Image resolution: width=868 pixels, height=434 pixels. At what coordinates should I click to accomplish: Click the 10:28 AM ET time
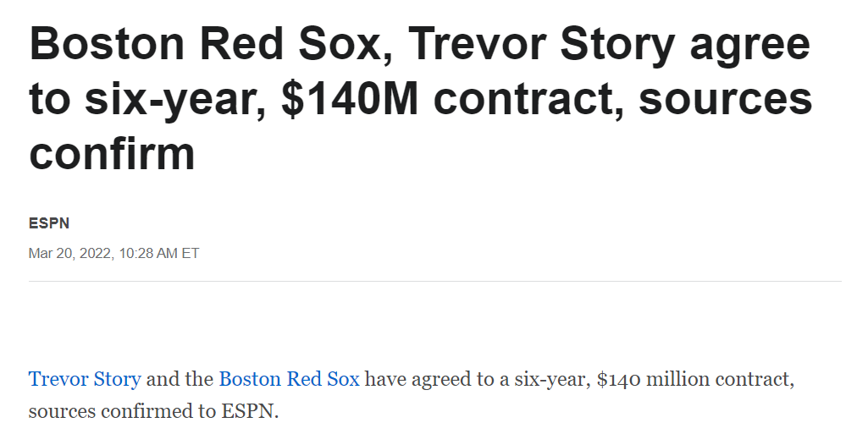click(160, 253)
